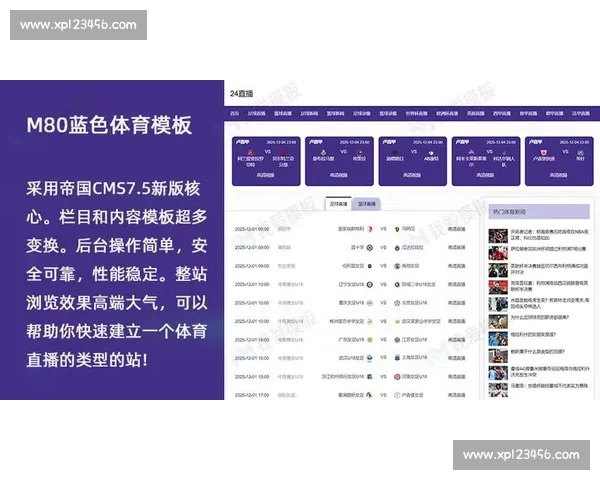Click the 江苏女足U18 team logo
The image size is (600, 480).
[397, 340]
